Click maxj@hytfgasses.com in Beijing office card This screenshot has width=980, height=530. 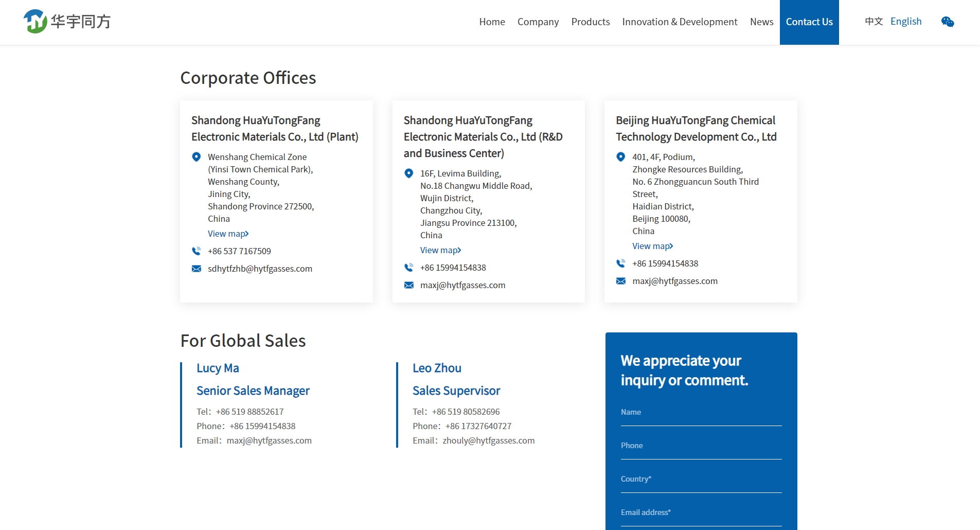pyautogui.click(x=675, y=281)
